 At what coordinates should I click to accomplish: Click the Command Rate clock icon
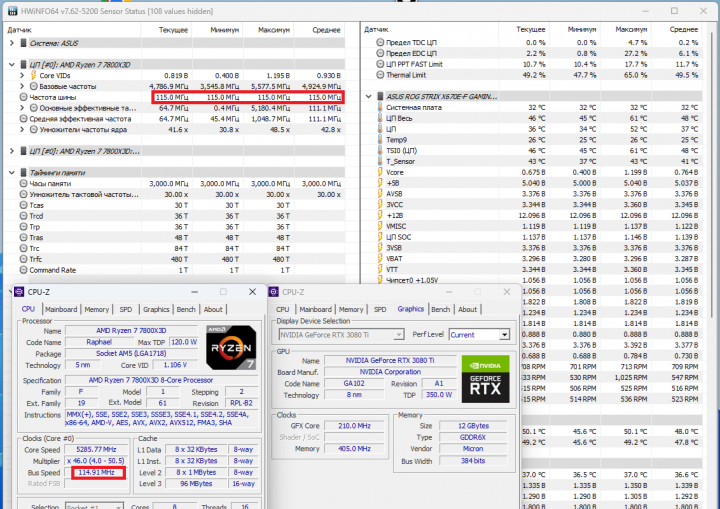23,270
